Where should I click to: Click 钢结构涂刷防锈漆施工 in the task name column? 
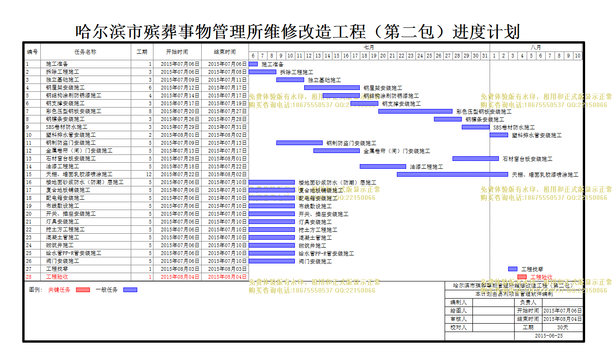[x=74, y=96]
